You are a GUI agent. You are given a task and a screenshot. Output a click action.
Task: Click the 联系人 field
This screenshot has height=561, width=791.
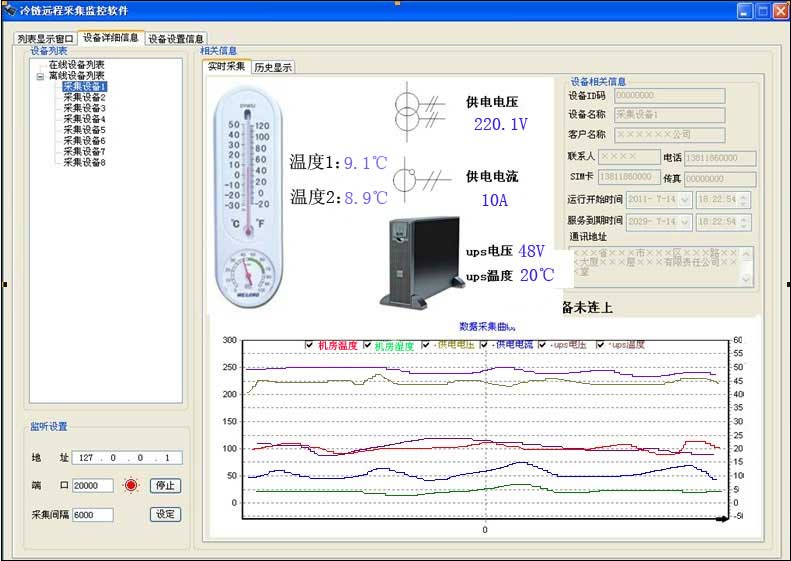(x=629, y=157)
